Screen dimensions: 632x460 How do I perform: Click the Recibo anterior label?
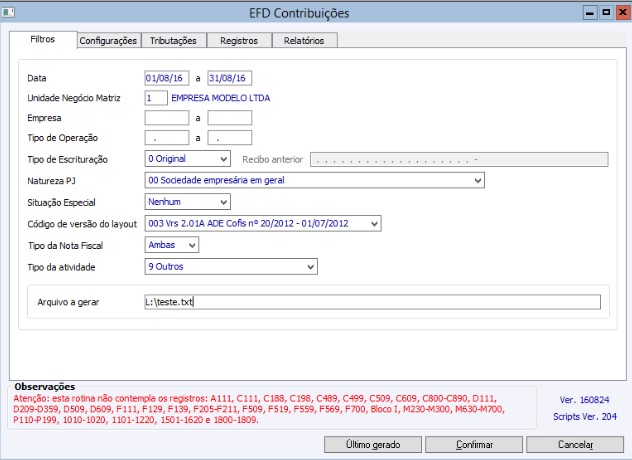coord(272,160)
